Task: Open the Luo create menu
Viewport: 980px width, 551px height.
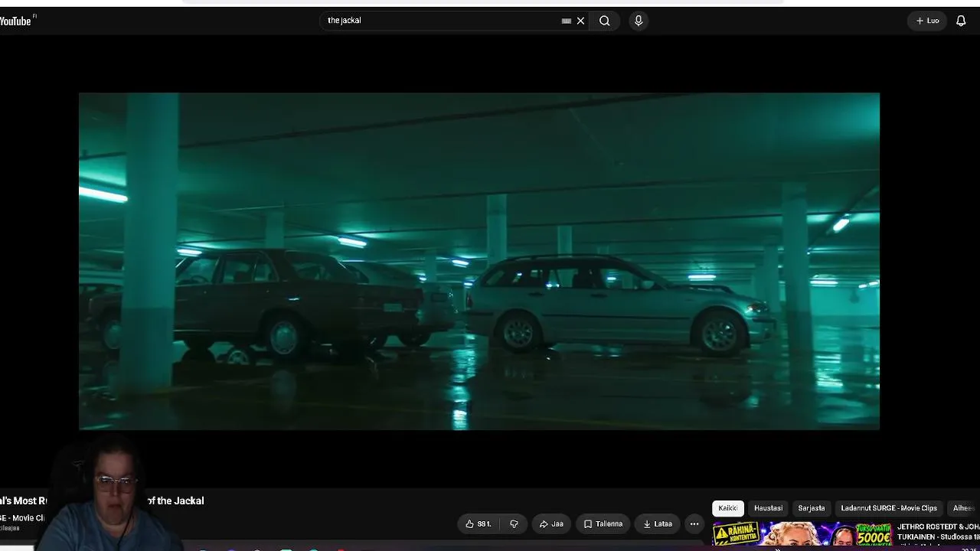Action: [x=927, y=21]
